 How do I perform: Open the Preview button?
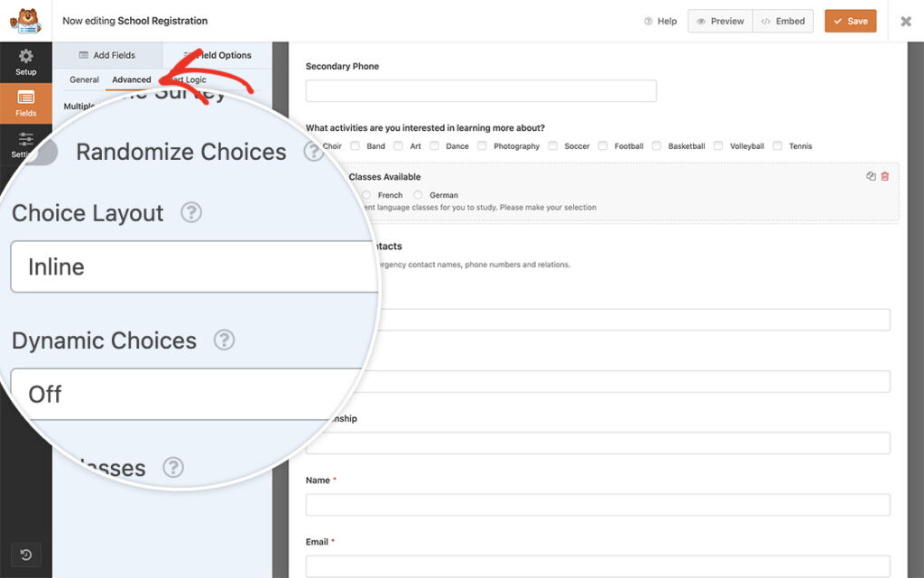pyautogui.click(x=720, y=22)
